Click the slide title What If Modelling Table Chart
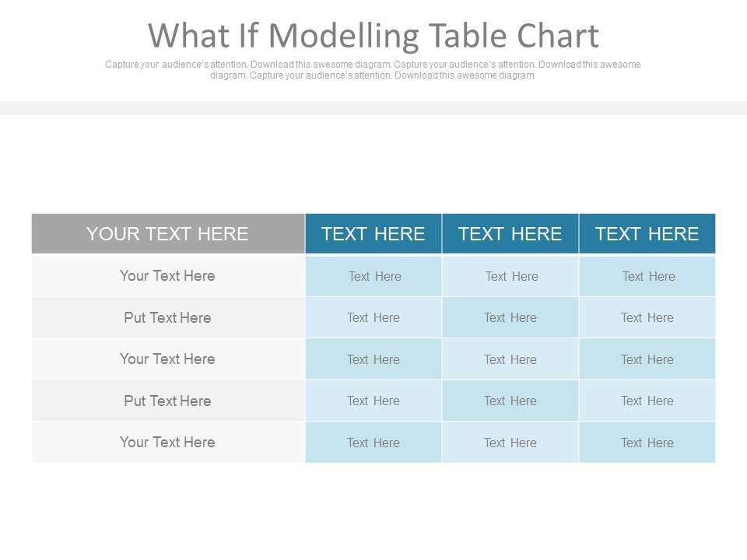 [x=373, y=36]
